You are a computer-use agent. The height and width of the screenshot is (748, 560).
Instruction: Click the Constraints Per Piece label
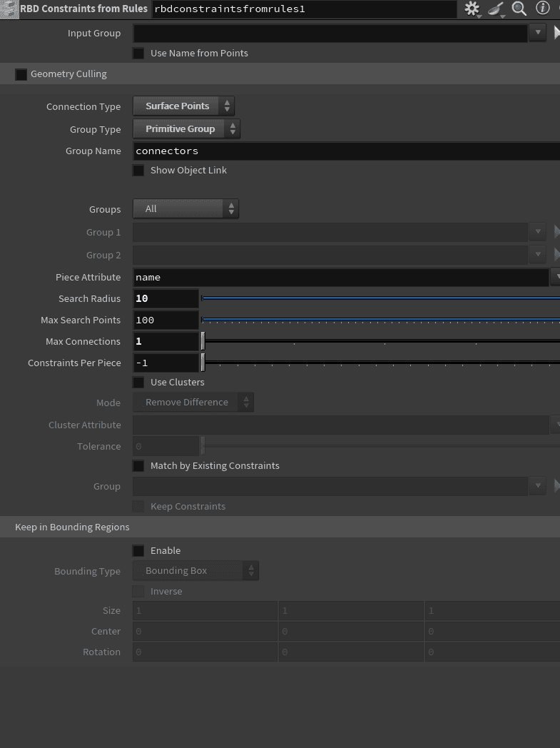click(x=74, y=363)
